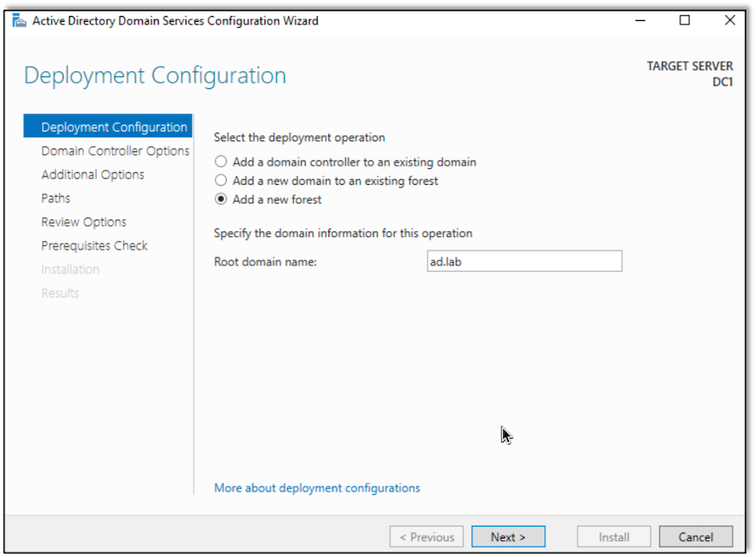Go to the Domain Controller Options step

click(x=115, y=151)
